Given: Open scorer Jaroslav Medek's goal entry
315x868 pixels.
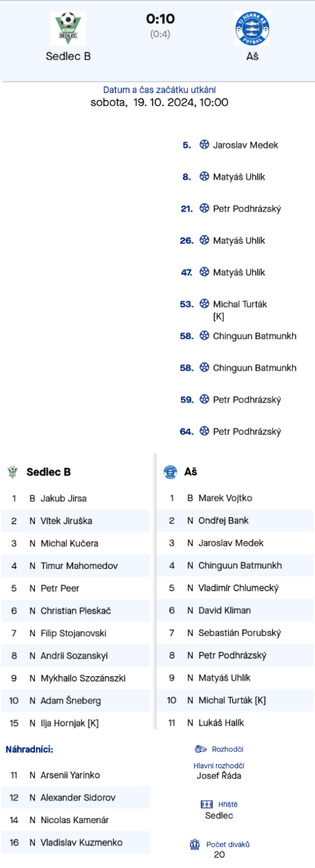Looking at the screenshot, I should pos(246,145).
